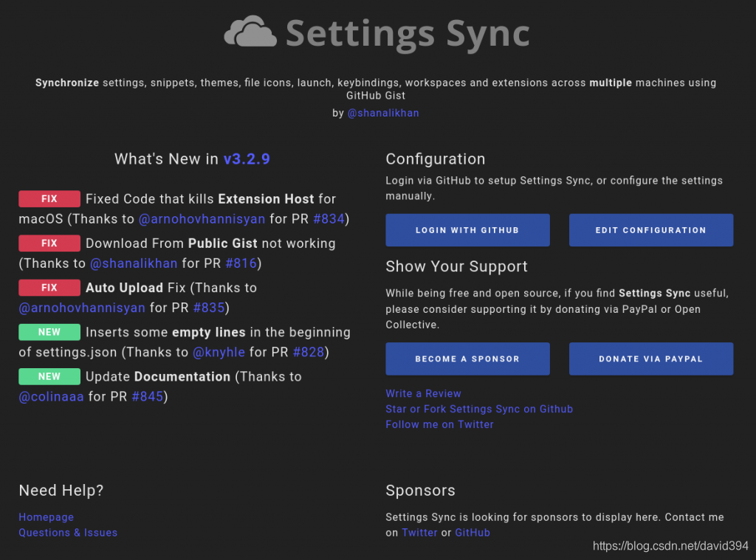Open @colinaaa contributor link
The height and width of the screenshot is (560, 756).
point(51,397)
